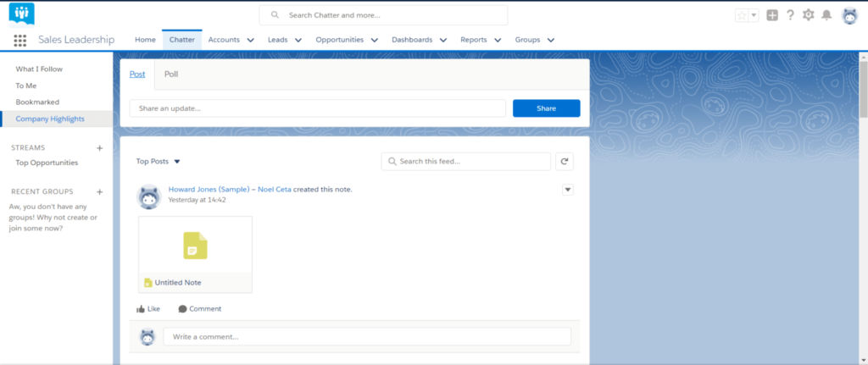Viewport: 868px width, 365px height.
Task: Open the post actions dropdown arrow
Action: [x=568, y=190]
